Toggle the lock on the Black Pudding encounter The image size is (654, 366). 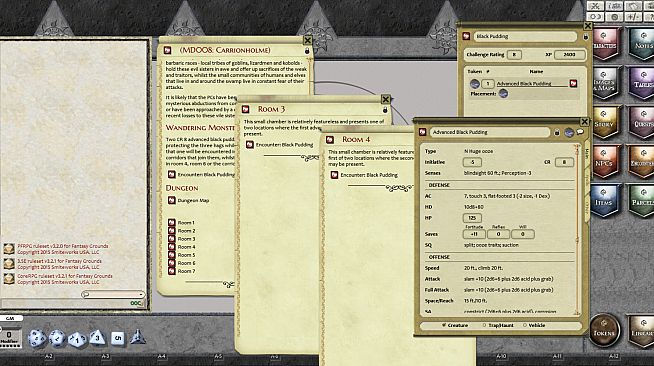pos(586,37)
